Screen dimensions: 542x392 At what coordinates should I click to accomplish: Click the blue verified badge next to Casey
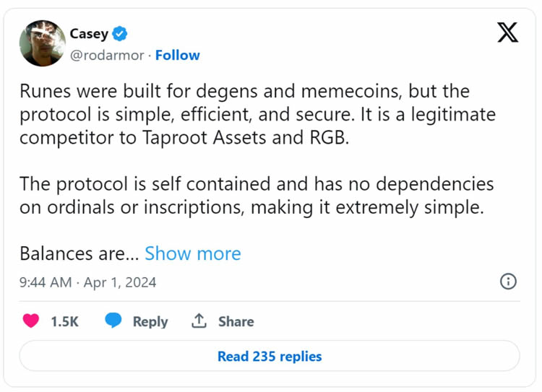click(120, 34)
